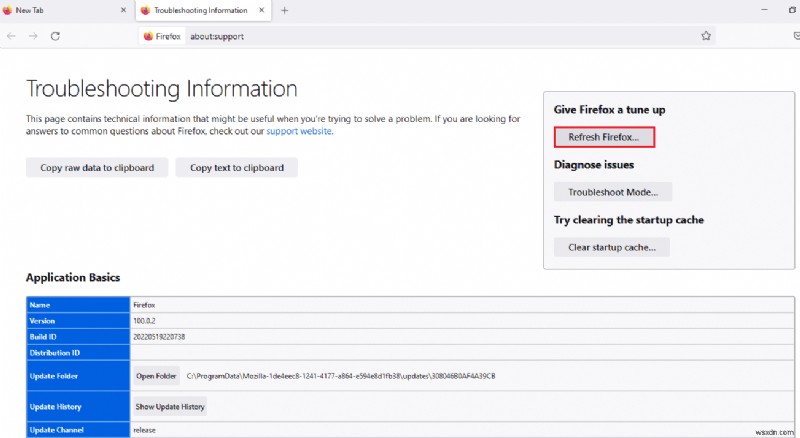Screen dimensions: 800x438
Task: Select the Distribution ID header cell
Action: 78,352
